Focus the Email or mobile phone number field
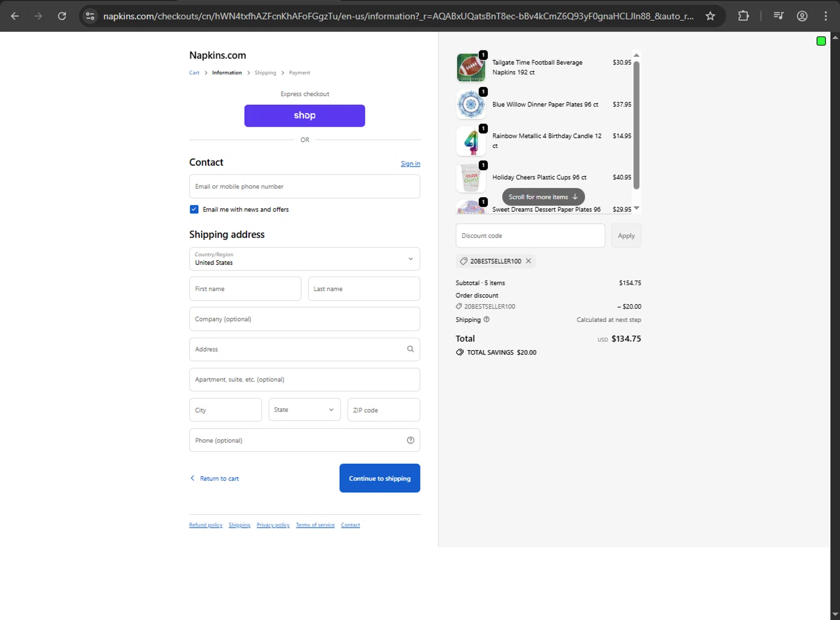840x620 pixels. pyautogui.click(x=305, y=187)
